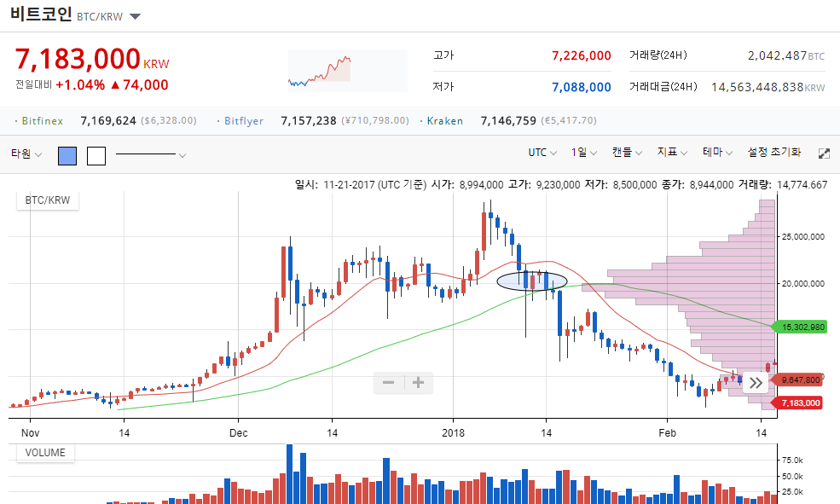Zoom out chart with minus button
840x504 pixels.
(388, 382)
